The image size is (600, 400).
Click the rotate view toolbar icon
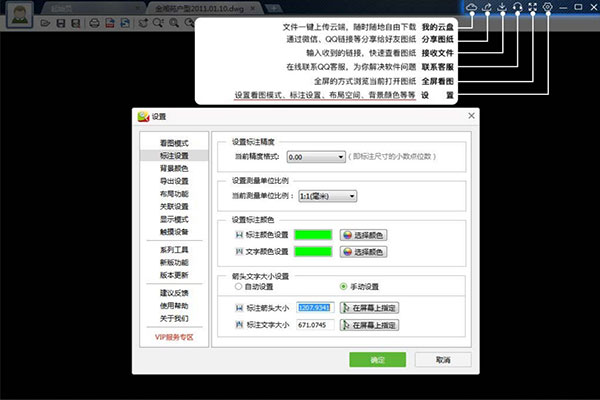click(143, 23)
